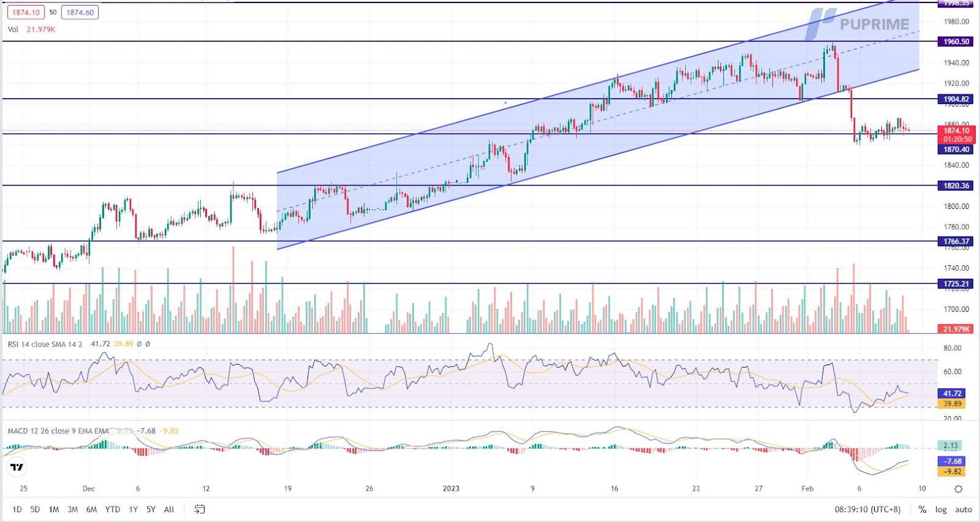Toggle log scale mode
The height and width of the screenshot is (522, 980).
coord(941,509)
